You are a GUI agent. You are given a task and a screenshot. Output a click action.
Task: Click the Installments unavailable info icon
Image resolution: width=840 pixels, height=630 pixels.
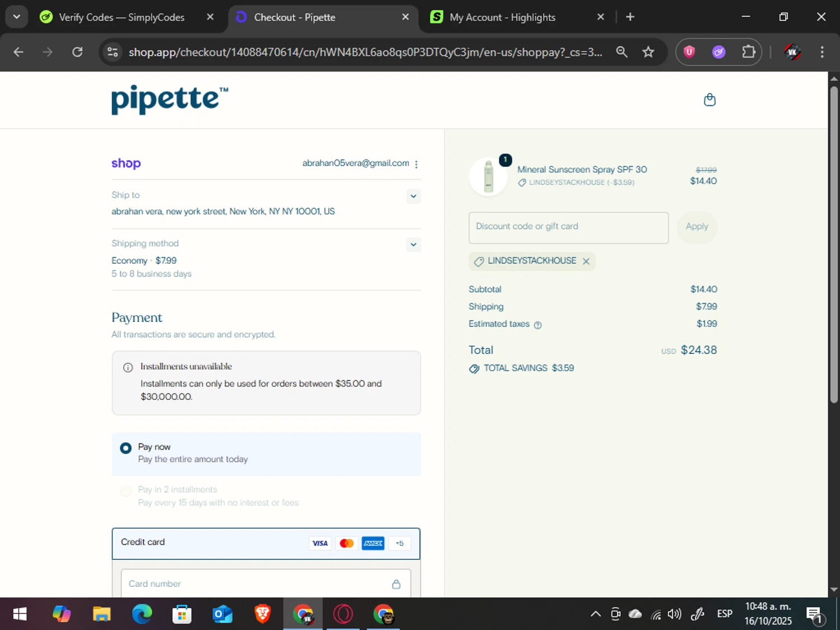click(128, 367)
